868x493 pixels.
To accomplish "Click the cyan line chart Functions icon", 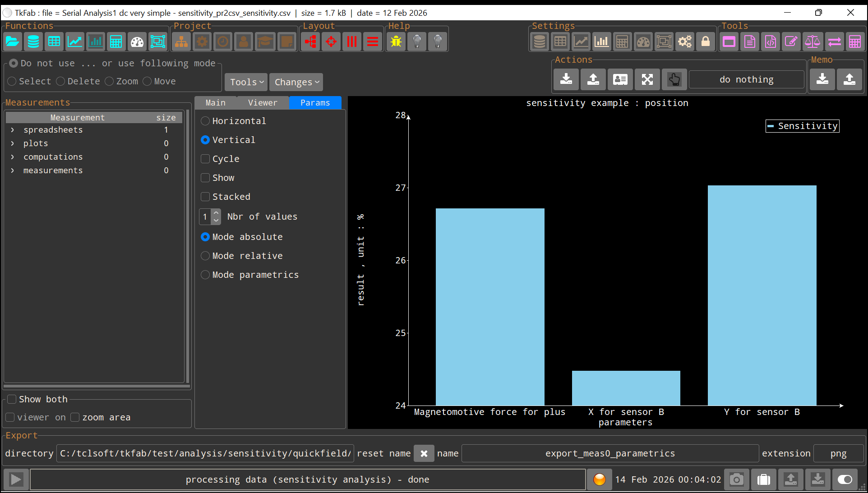I will [x=75, y=42].
